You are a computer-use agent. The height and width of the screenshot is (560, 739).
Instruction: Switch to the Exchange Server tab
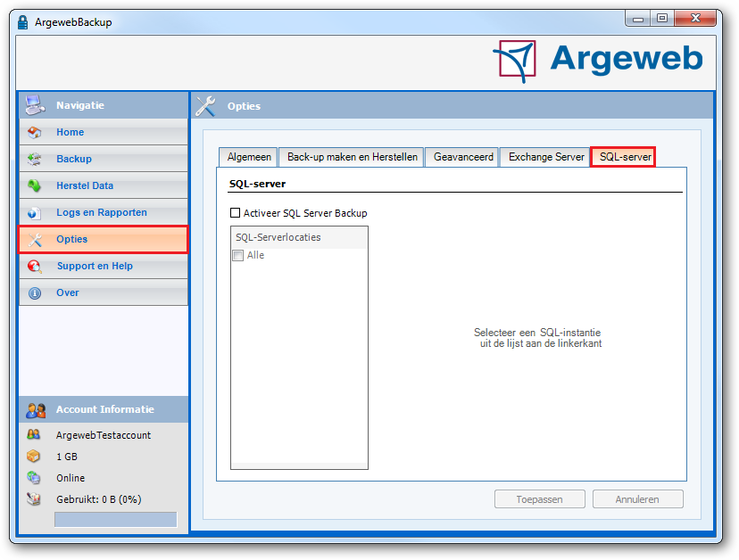545,157
